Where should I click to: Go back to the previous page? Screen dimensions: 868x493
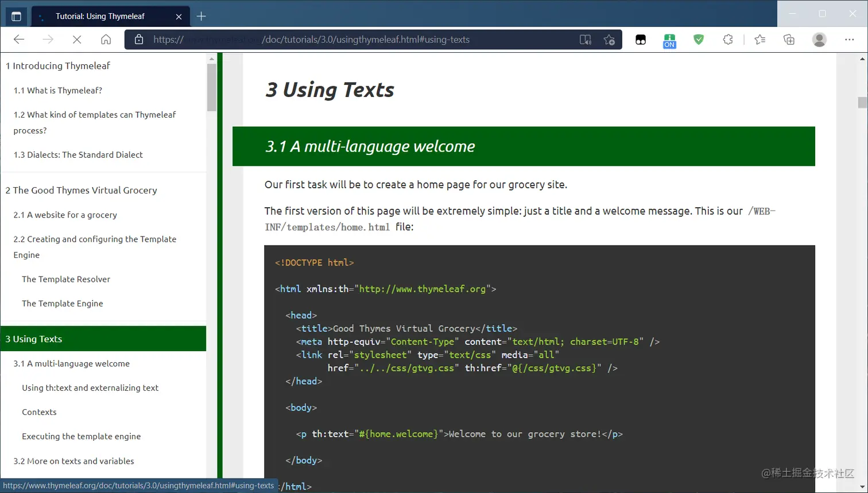point(19,40)
